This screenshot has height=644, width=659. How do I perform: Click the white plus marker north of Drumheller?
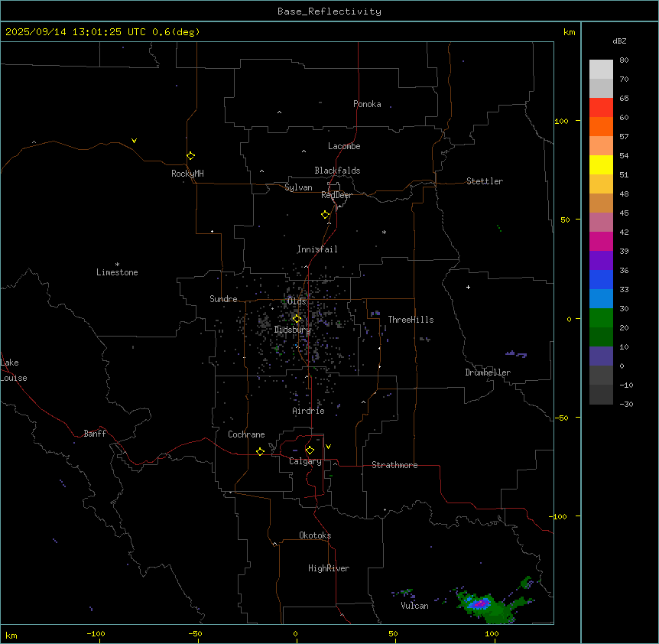468,287
